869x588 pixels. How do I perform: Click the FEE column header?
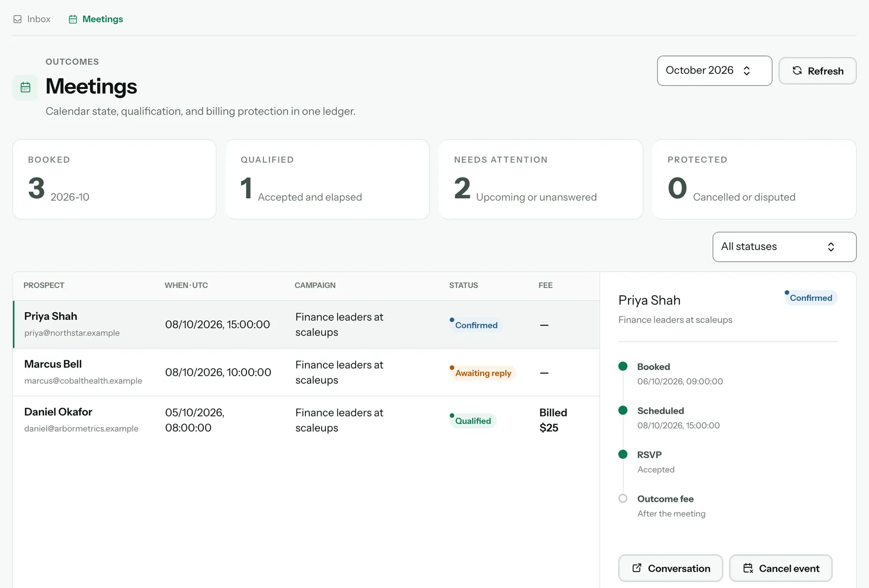click(545, 285)
